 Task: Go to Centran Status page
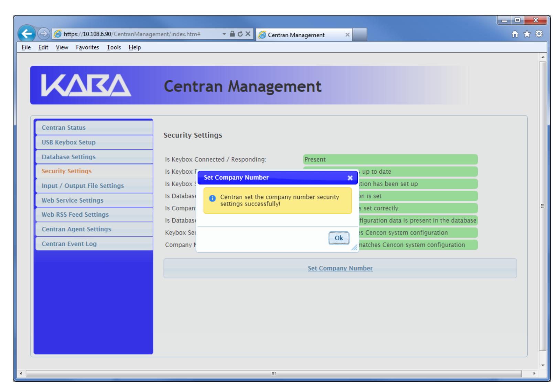point(94,128)
